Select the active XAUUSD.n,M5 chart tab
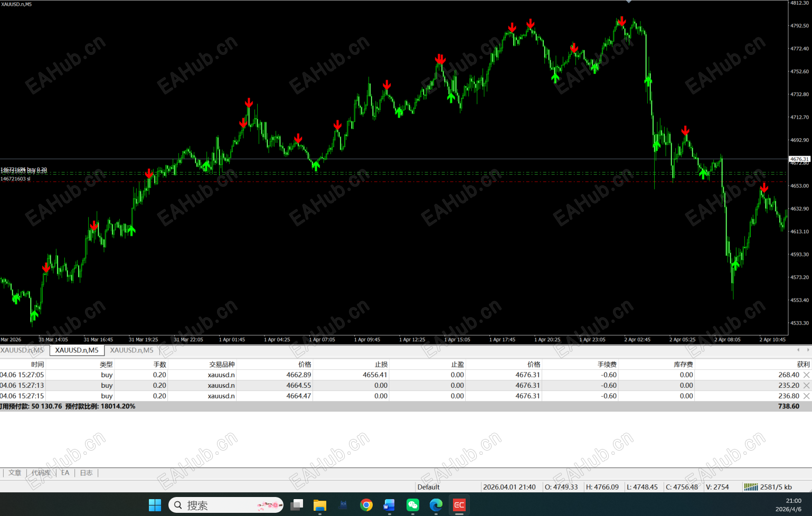Image resolution: width=812 pixels, height=516 pixels. coord(77,350)
